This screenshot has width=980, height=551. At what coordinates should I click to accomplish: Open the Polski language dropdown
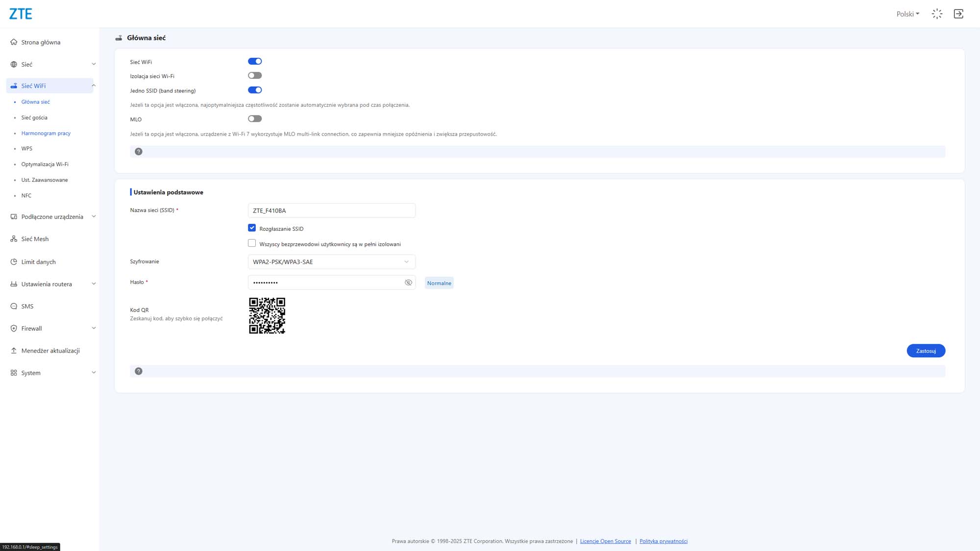tap(908, 14)
